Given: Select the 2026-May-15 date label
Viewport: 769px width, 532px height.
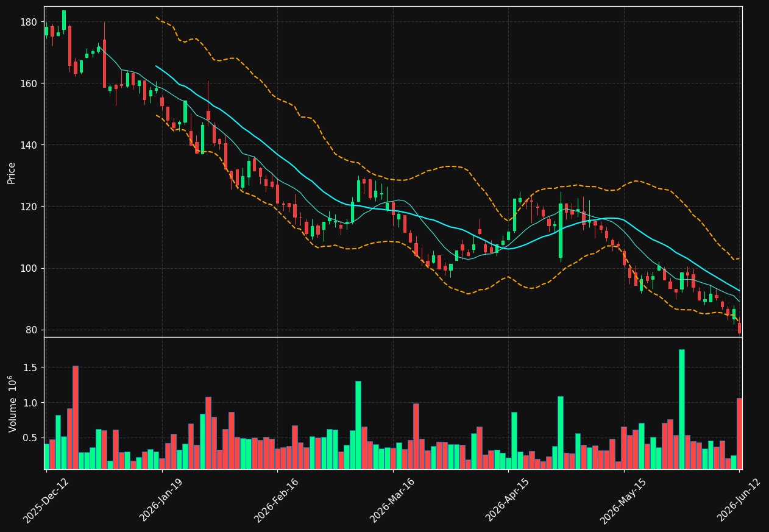Looking at the screenshot, I should pos(624,500).
